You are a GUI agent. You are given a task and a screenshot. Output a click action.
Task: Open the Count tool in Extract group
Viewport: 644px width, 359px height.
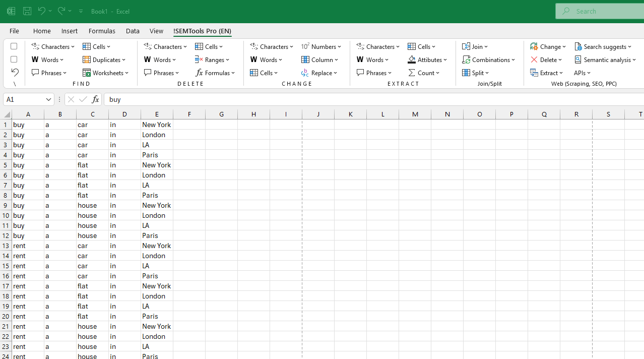[424, 73]
